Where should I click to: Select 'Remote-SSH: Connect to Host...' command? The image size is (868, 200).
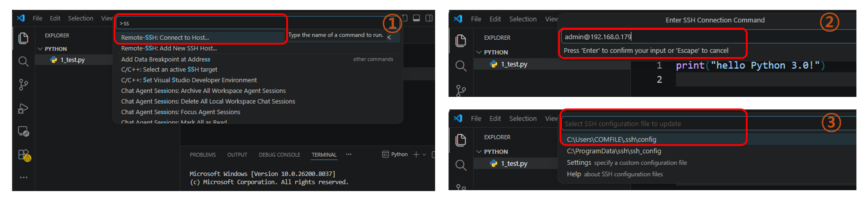165,37
